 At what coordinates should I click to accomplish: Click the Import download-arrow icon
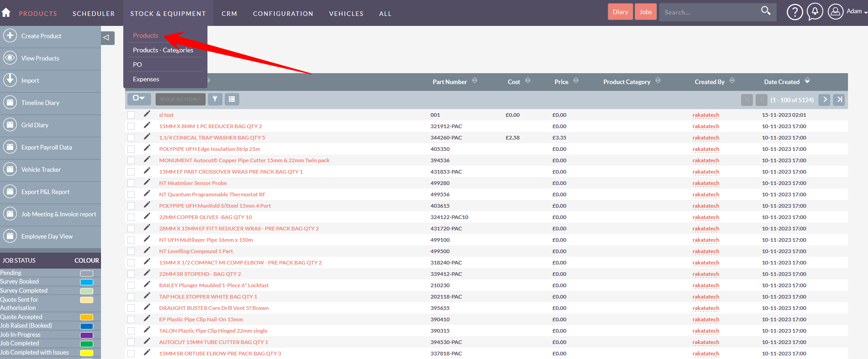click(x=10, y=80)
